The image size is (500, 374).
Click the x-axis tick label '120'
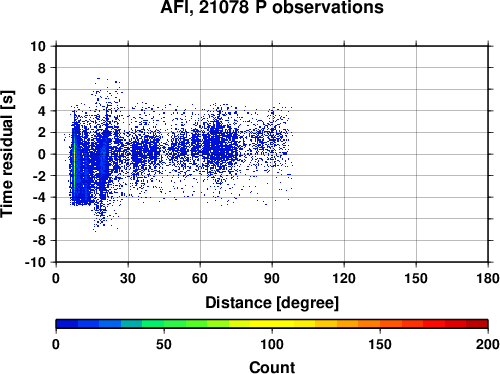point(344,278)
